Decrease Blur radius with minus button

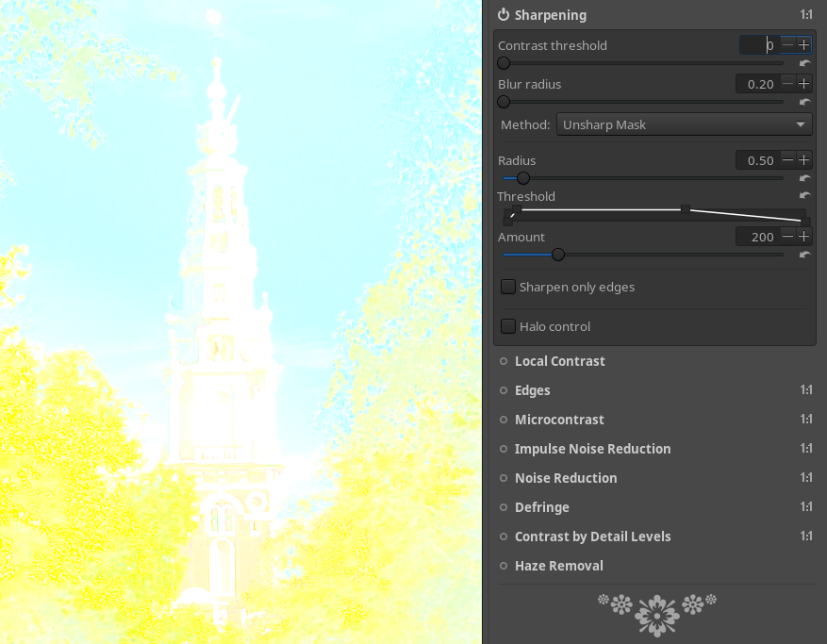(787, 84)
